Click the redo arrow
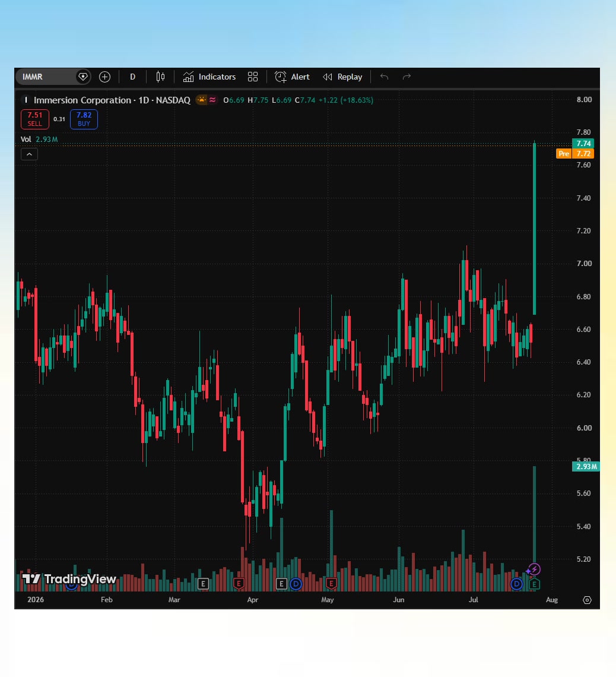Image resolution: width=616 pixels, height=677 pixels. [x=407, y=77]
